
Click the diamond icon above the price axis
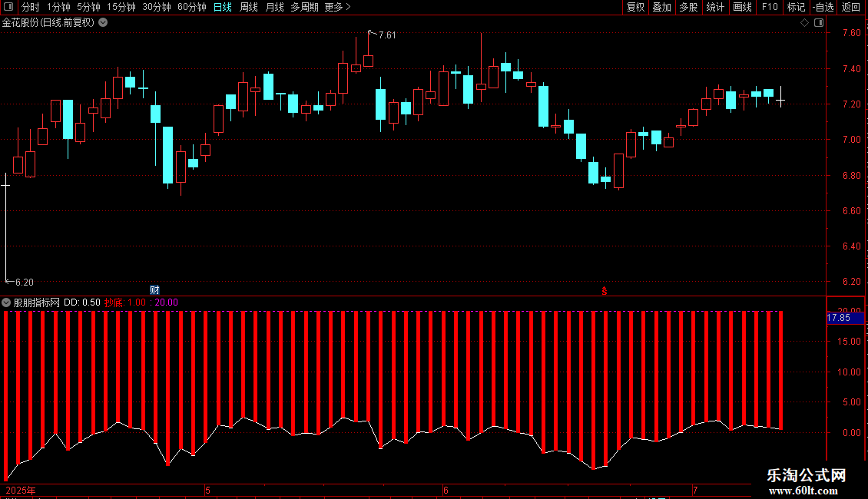(x=804, y=23)
